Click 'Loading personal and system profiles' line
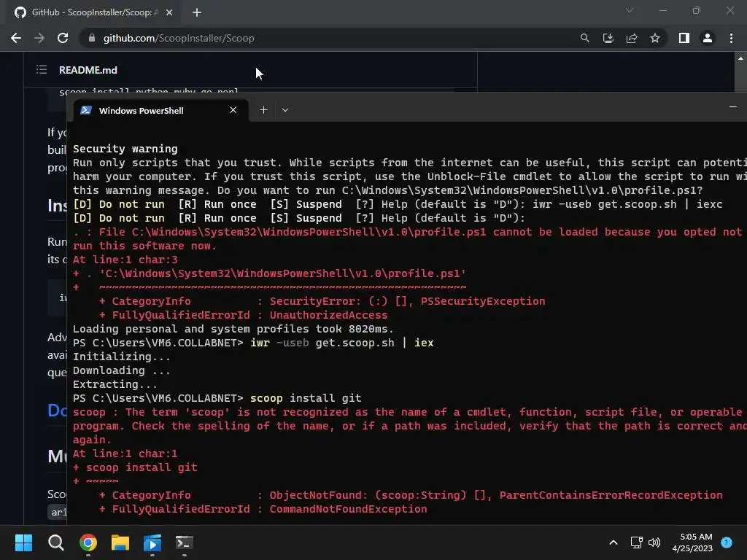747x560 pixels. click(233, 329)
